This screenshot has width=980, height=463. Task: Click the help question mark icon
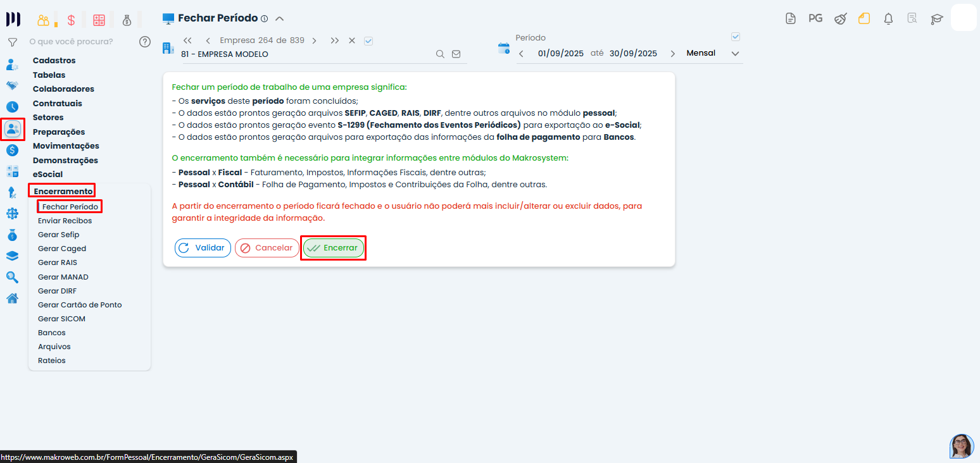145,42
